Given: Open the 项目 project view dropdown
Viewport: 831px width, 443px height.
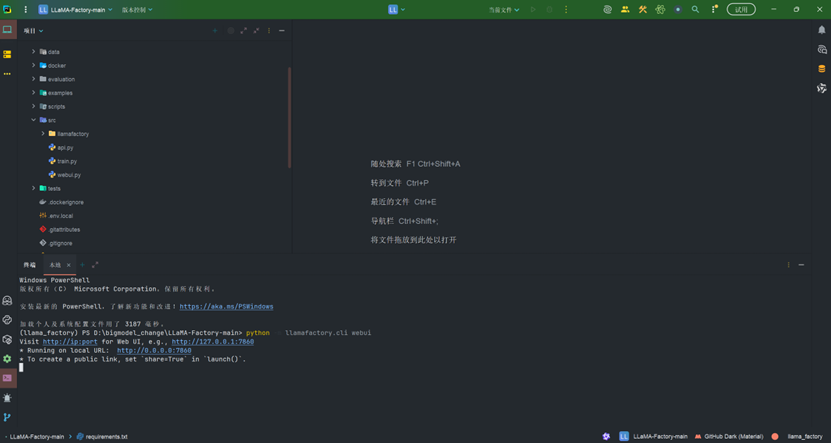Looking at the screenshot, I should pos(33,31).
